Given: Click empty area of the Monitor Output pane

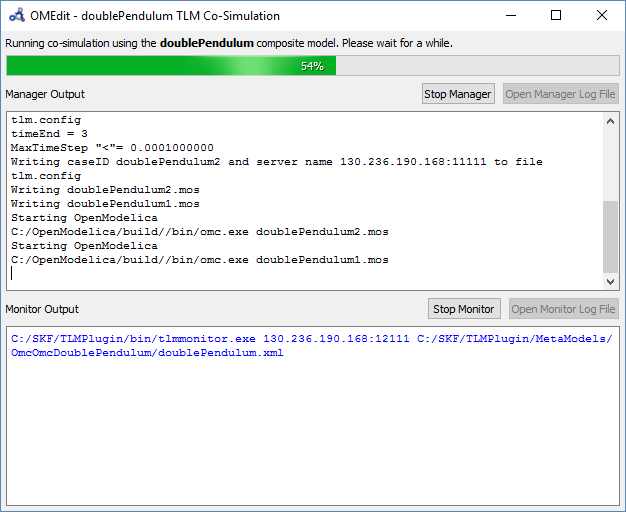Looking at the screenshot, I should click(300, 430).
